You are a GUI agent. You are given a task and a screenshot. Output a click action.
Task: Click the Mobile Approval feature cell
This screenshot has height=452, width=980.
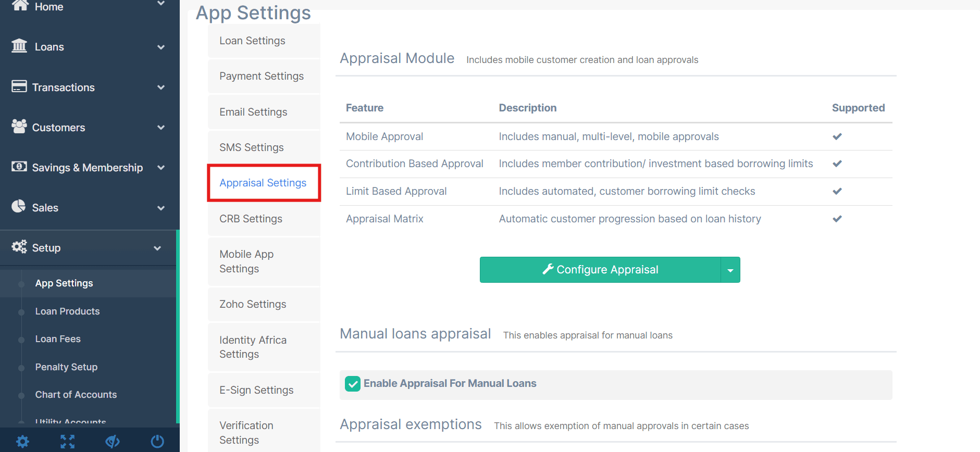[x=384, y=136]
